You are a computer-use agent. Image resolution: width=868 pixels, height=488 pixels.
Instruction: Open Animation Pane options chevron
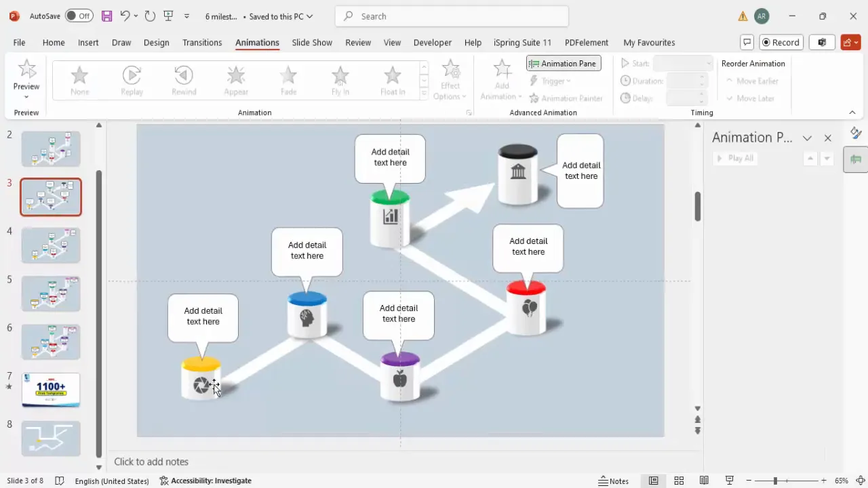807,138
